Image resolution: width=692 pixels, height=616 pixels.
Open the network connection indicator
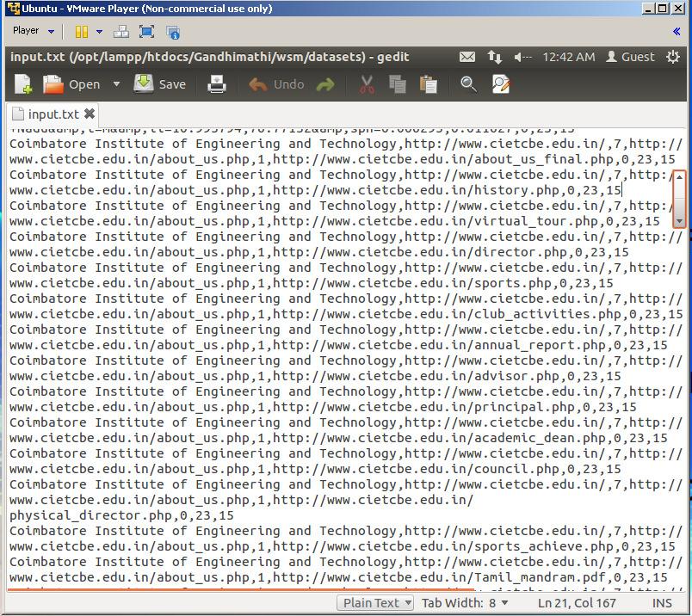click(x=494, y=57)
